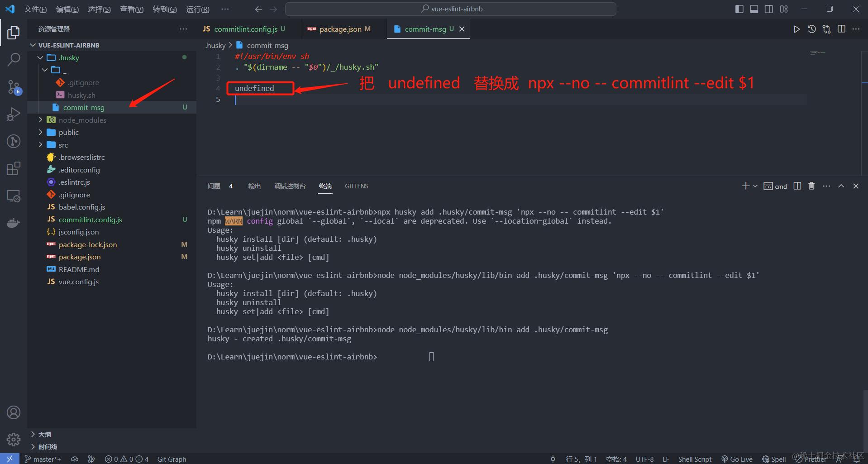868x464 pixels.
Task: Expand the 大纲 outline section
Action: point(112,434)
